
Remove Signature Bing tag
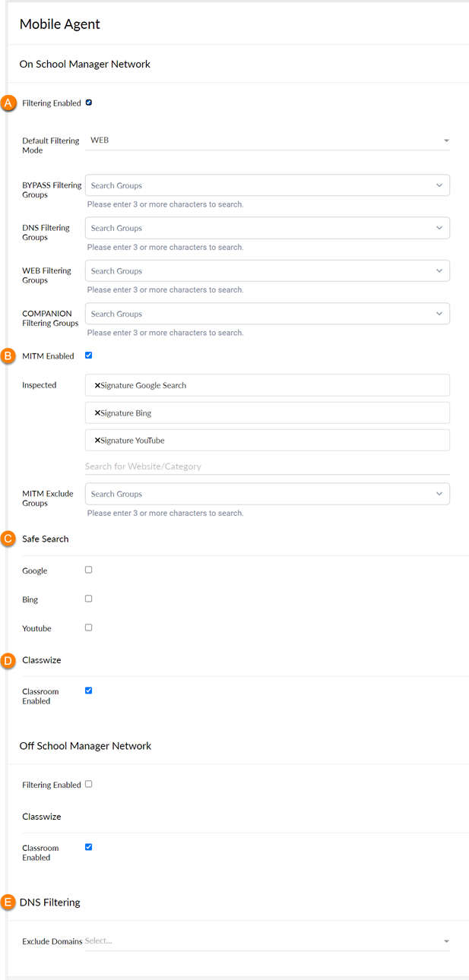[97, 413]
